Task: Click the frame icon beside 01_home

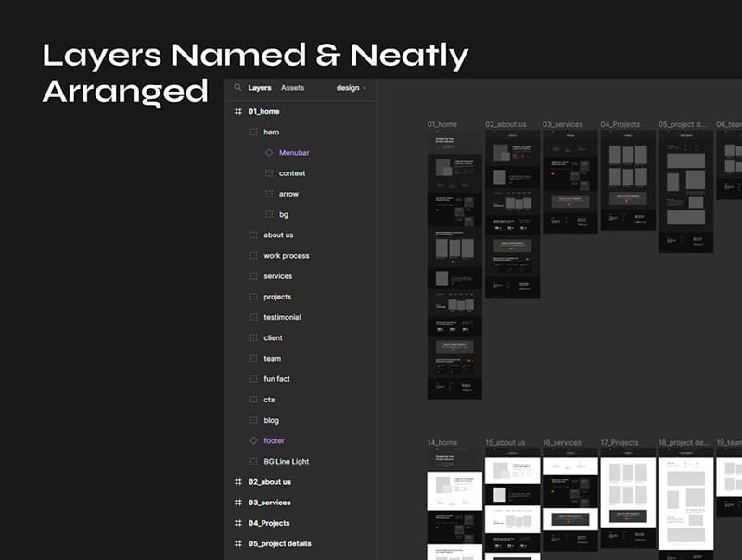Action: coord(238,112)
